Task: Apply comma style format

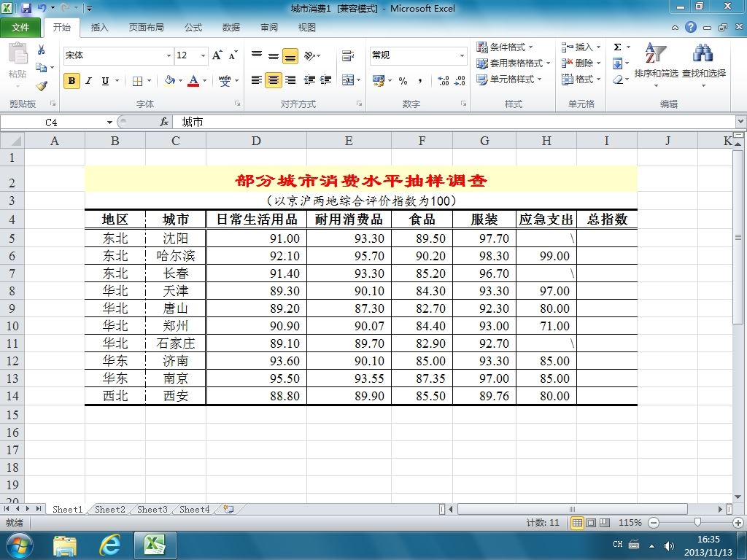Action: tap(419, 81)
